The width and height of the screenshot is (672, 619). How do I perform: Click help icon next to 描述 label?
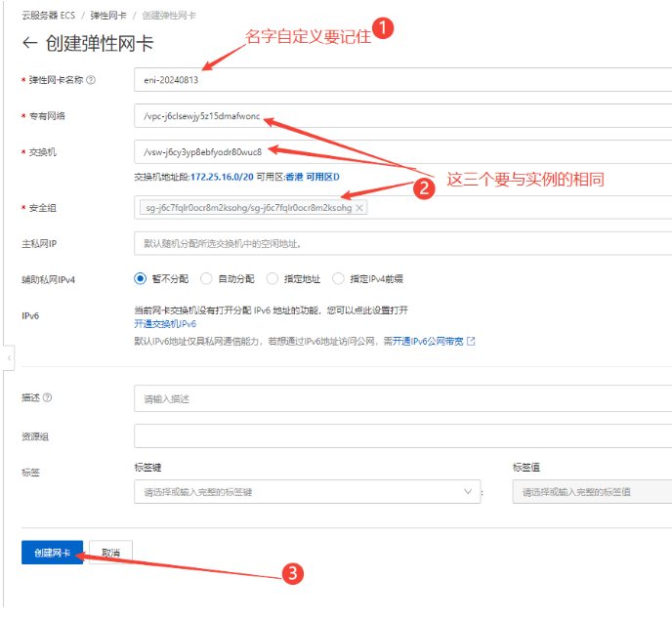pyautogui.click(x=48, y=397)
